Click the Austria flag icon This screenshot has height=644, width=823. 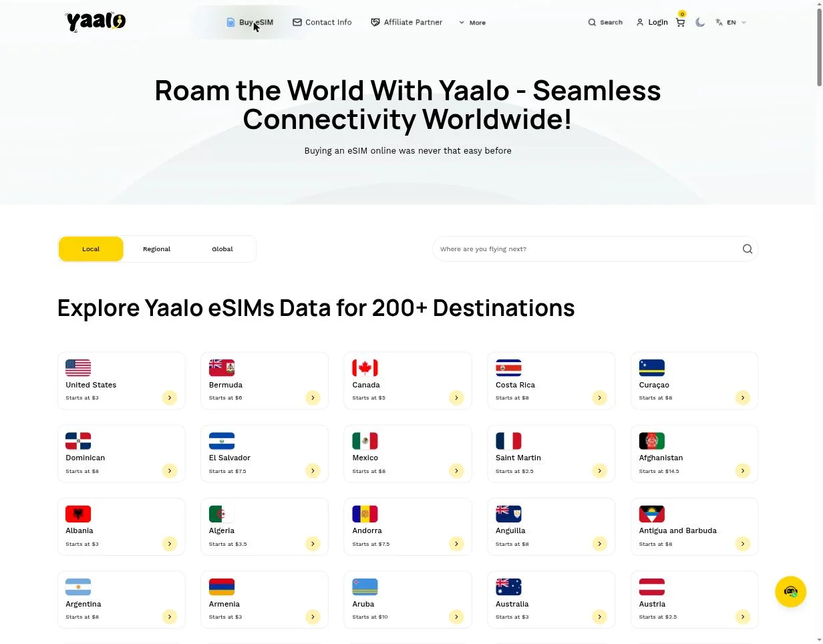652,587
